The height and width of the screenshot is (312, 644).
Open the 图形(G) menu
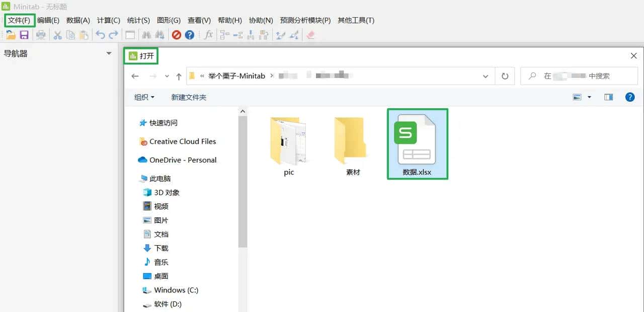coord(169,20)
